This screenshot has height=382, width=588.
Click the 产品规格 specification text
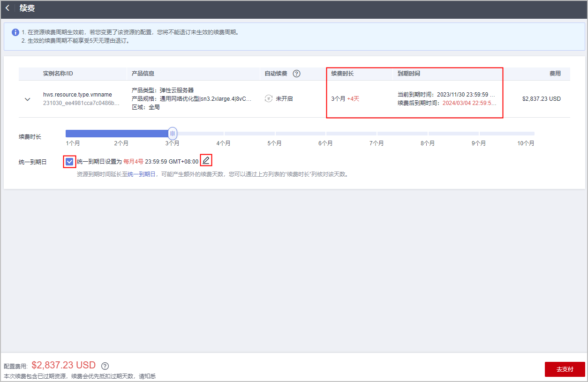[192, 99]
